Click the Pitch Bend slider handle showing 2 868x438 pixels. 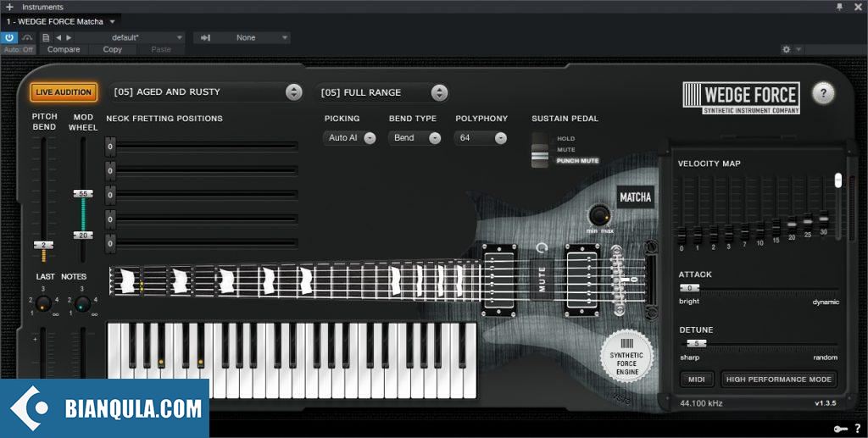(44, 245)
